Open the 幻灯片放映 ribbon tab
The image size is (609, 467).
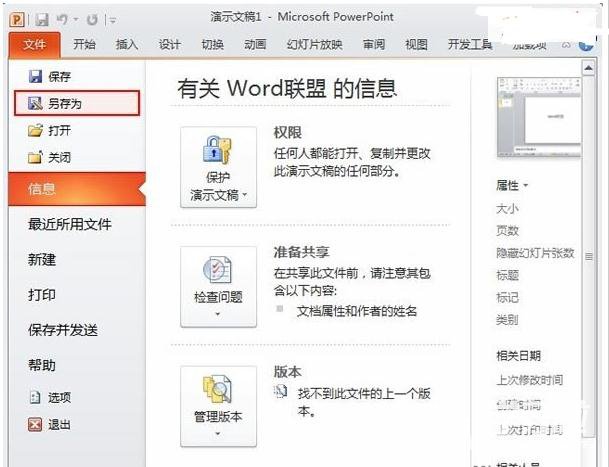[x=315, y=44]
